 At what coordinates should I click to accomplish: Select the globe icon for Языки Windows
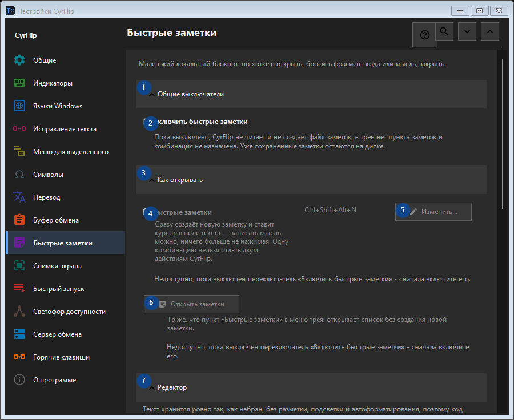[19, 106]
